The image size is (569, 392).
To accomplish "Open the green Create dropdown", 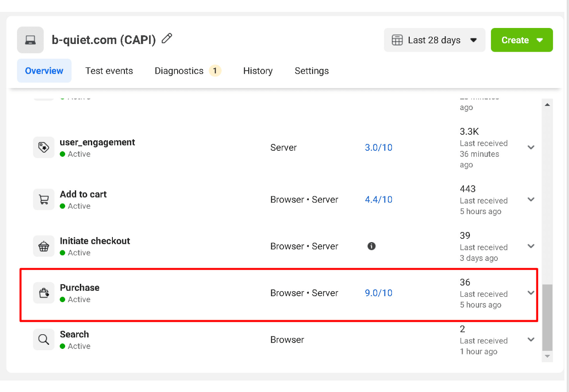I will 522,40.
